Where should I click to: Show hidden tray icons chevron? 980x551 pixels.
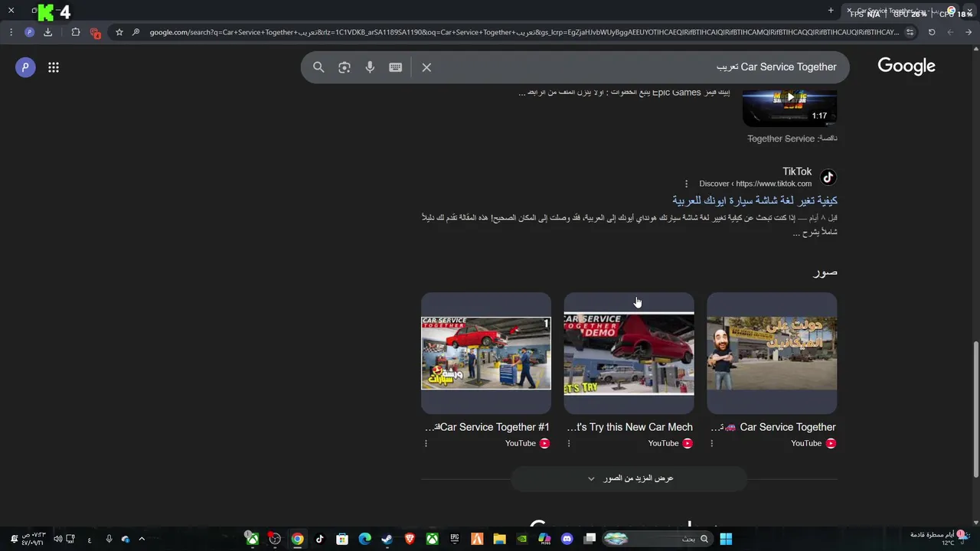coord(142,539)
